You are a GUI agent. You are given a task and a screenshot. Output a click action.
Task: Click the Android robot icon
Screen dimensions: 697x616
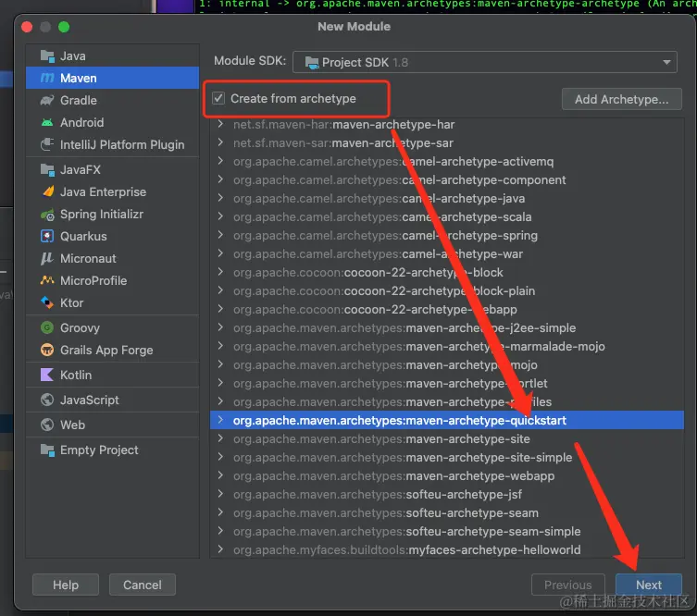click(x=47, y=123)
